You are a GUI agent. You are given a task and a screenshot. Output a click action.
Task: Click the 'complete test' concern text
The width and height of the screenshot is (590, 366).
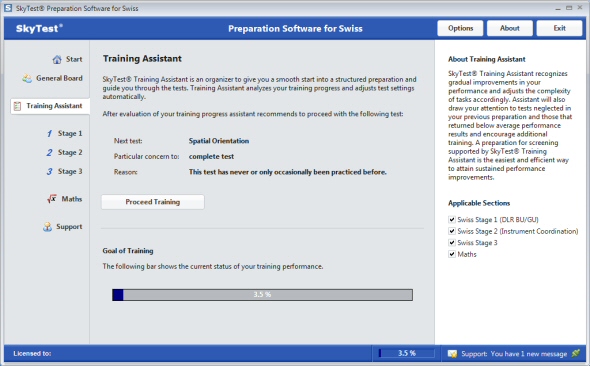coord(211,156)
